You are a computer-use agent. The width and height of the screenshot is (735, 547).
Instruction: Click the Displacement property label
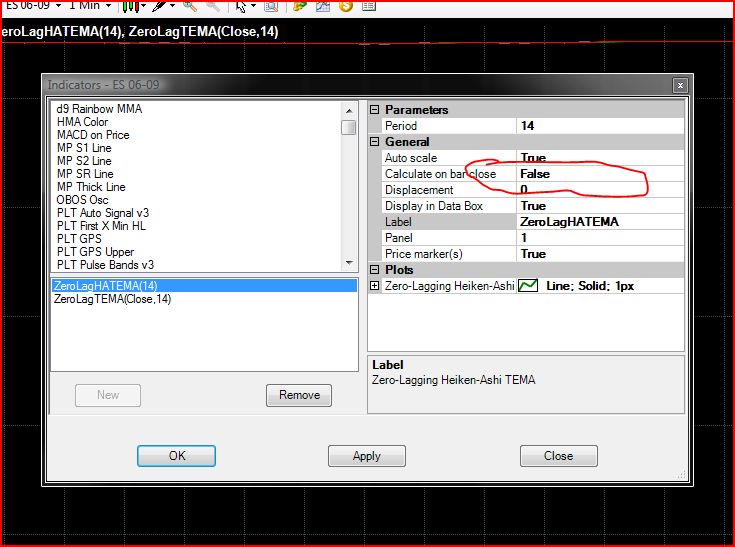coord(419,190)
